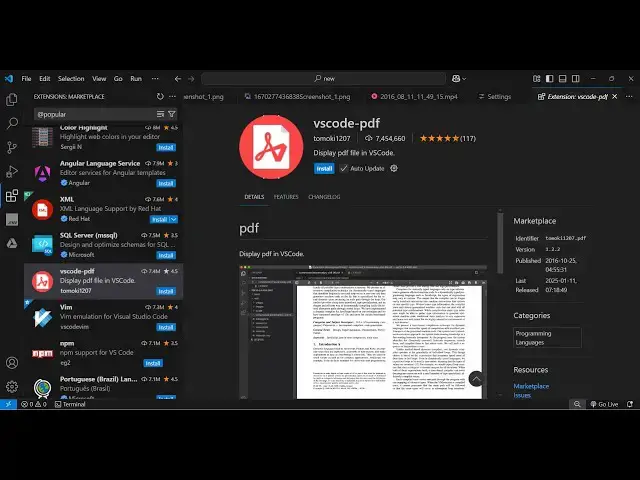
Task: Click the zoom icon in status bar
Action: [x=577, y=404]
